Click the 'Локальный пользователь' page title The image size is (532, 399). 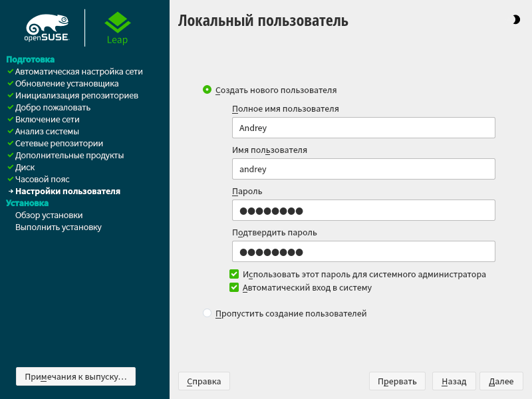point(263,21)
